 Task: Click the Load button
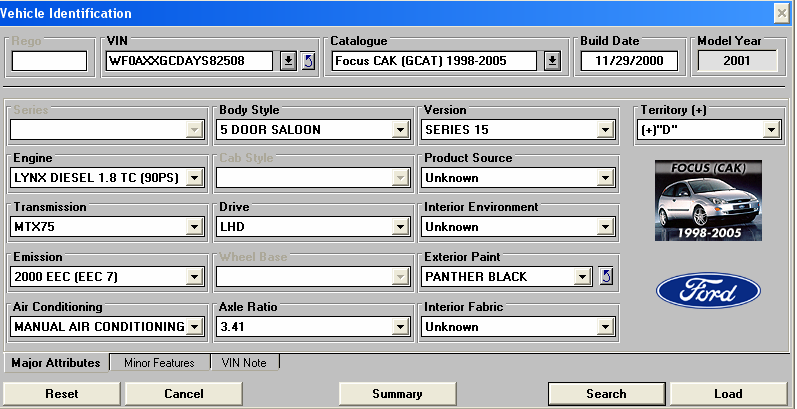pyautogui.click(x=728, y=394)
